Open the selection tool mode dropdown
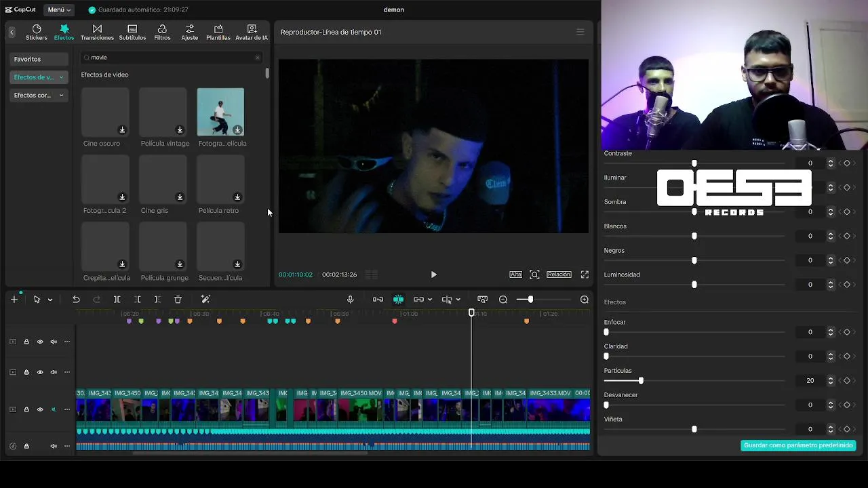This screenshot has height=488, width=868. (50, 300)
